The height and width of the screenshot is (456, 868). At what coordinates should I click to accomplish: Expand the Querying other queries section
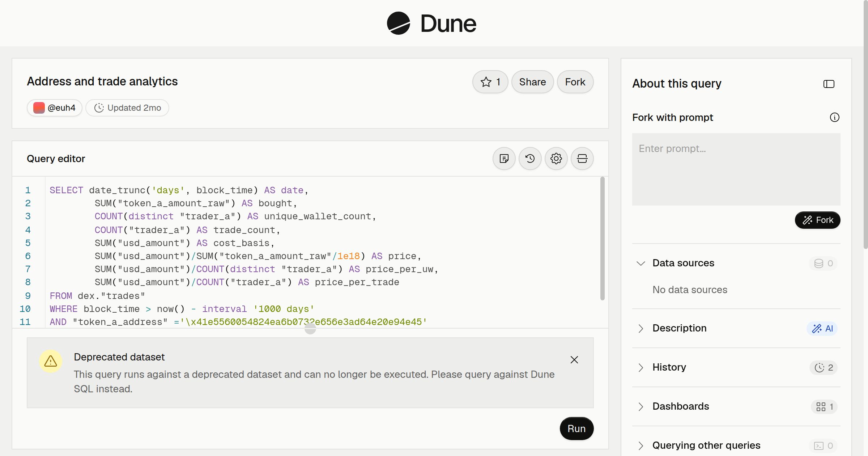(641, 446)
